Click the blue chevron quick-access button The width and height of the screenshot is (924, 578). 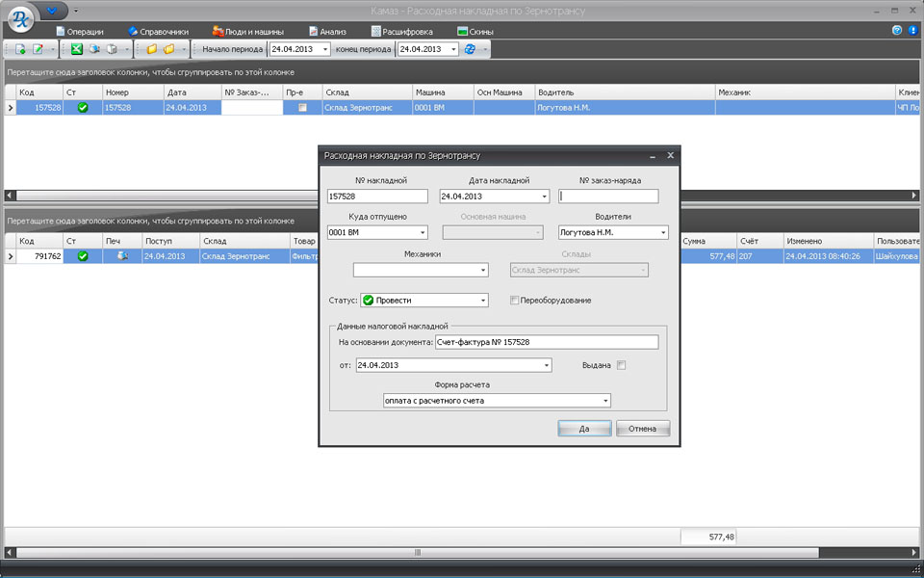[53, 11]
